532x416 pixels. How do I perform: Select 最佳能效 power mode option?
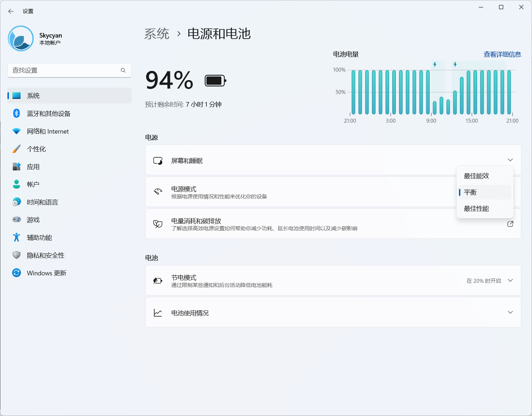click(485, 176)
